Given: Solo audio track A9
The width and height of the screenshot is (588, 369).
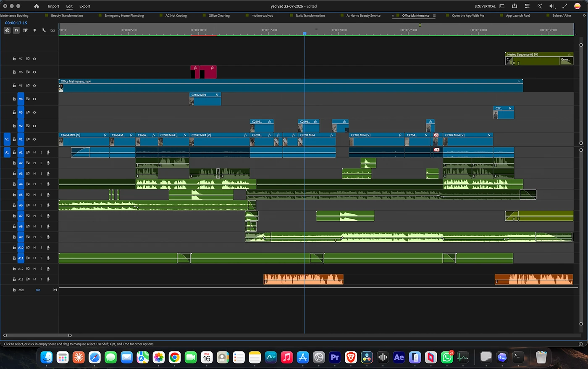Looking at the screenshot, I should (x=41, y=237).
